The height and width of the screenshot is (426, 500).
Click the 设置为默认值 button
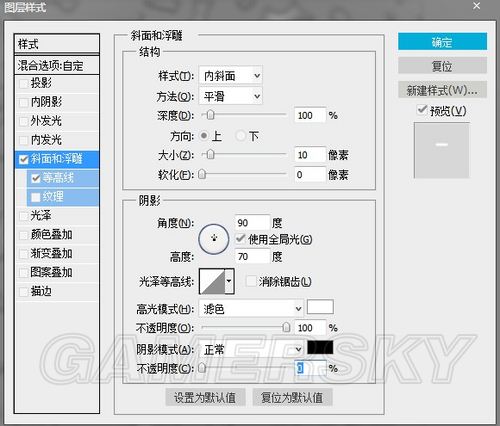(x=205, y=397)
